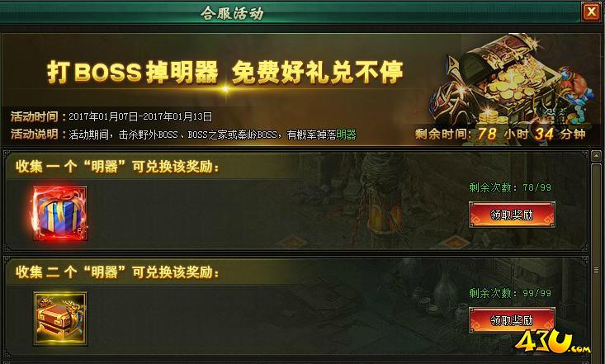Viewport: 605px width, 364px height.
Task: Claim reward for collecting two 明器
Action: [x=512, y=320]
